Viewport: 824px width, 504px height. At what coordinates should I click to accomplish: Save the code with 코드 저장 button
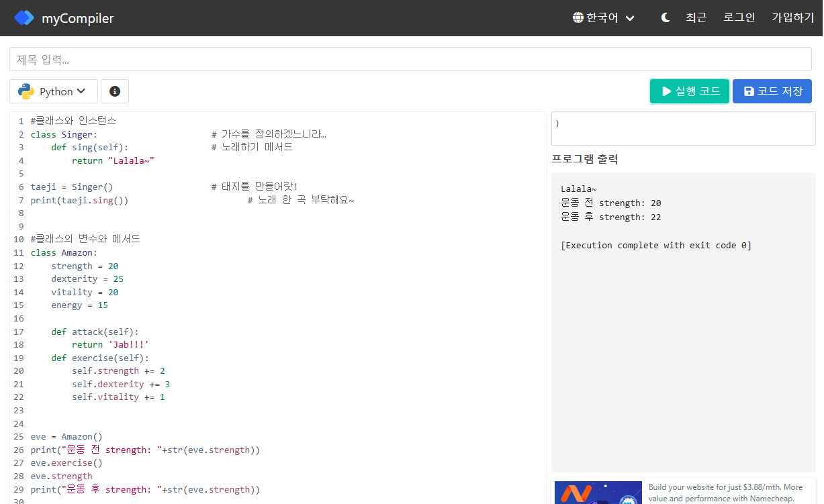(772, 91)
